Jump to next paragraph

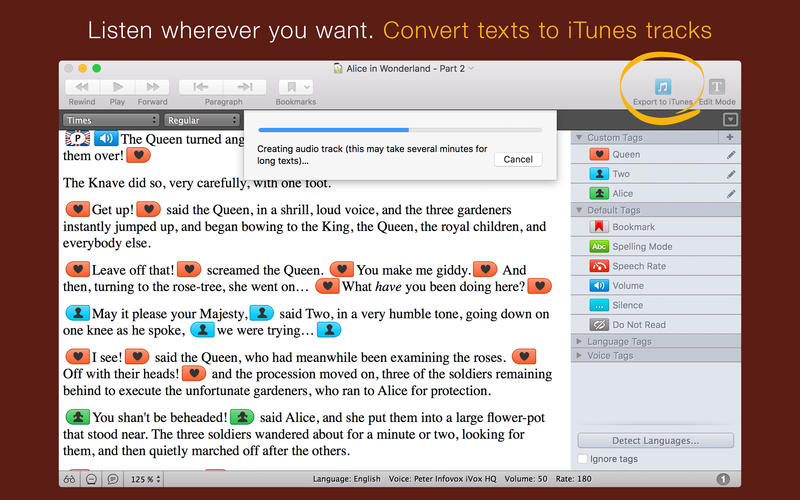click(x=245, y=87)
